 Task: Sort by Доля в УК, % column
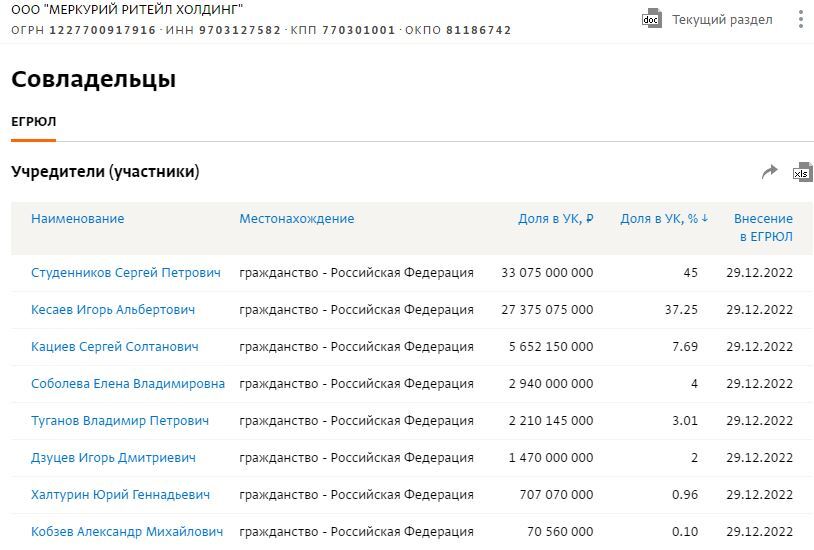click(663, 219)
